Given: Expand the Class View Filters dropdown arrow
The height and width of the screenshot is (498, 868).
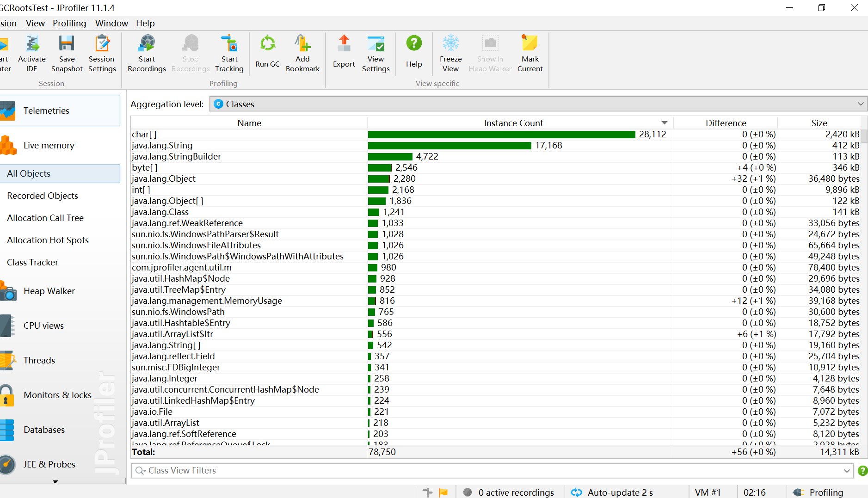Looking at the screenshot, I should [x=846, y=471].
